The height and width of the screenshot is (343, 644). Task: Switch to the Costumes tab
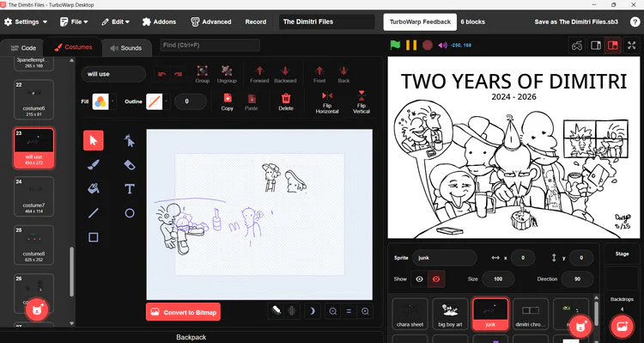pyautogui.click(x=73, y=47)
